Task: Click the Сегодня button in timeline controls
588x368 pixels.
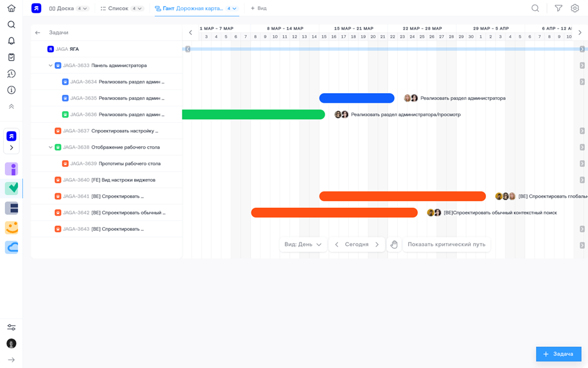Action: click(x=356, y=245)
